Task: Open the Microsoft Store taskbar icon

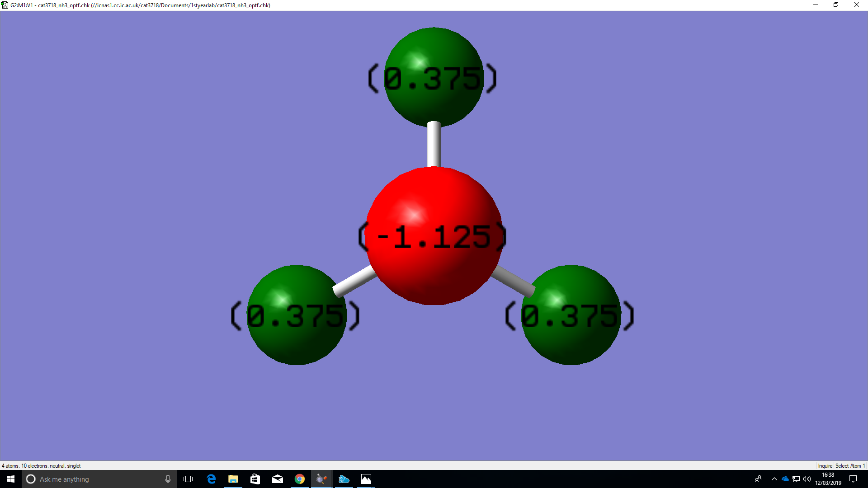Action: [255, 479]
